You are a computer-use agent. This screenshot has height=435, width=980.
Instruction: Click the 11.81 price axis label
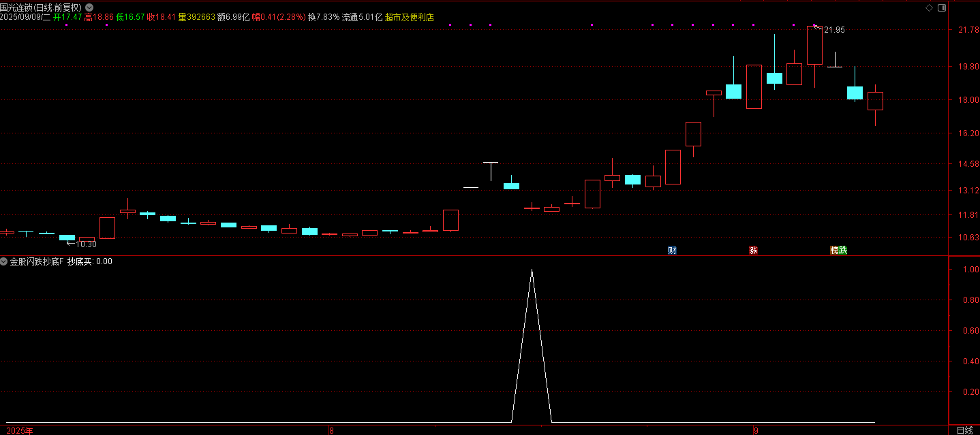click(968, 215)
